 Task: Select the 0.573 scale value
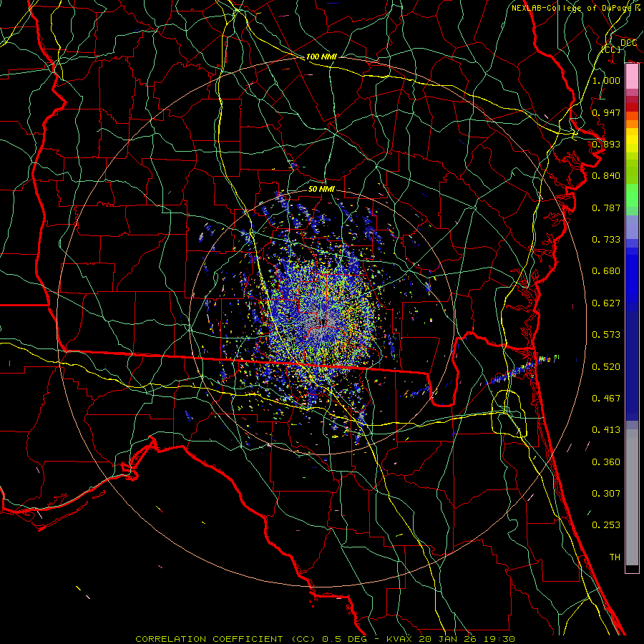pos(606,335)
